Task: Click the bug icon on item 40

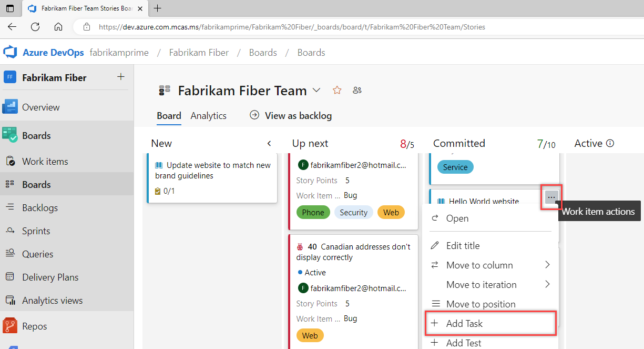Action: click(x=300, y=246)
